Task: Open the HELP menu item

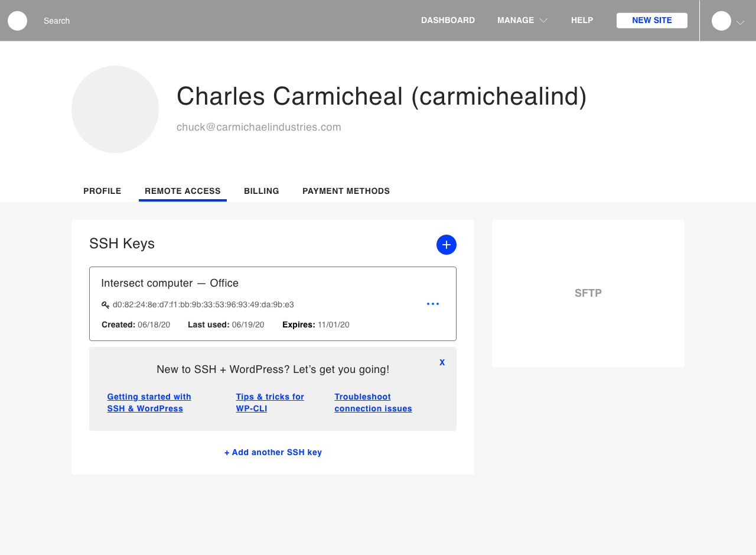Action: tap(582, 20)
